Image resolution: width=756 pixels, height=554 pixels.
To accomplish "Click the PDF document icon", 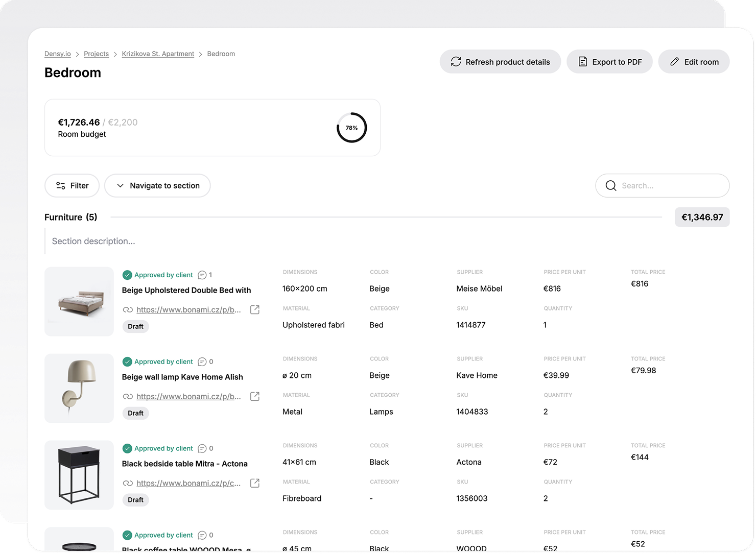I will (582, 62).
